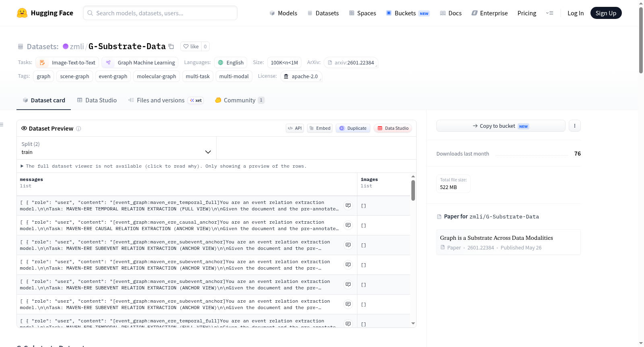Click the multi-task tag
The height and width of the screenshot is (347, 644).
(198, 76)
